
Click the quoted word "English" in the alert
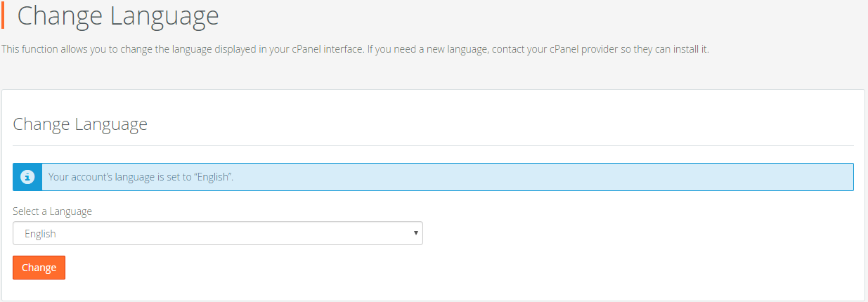[213, 177]
